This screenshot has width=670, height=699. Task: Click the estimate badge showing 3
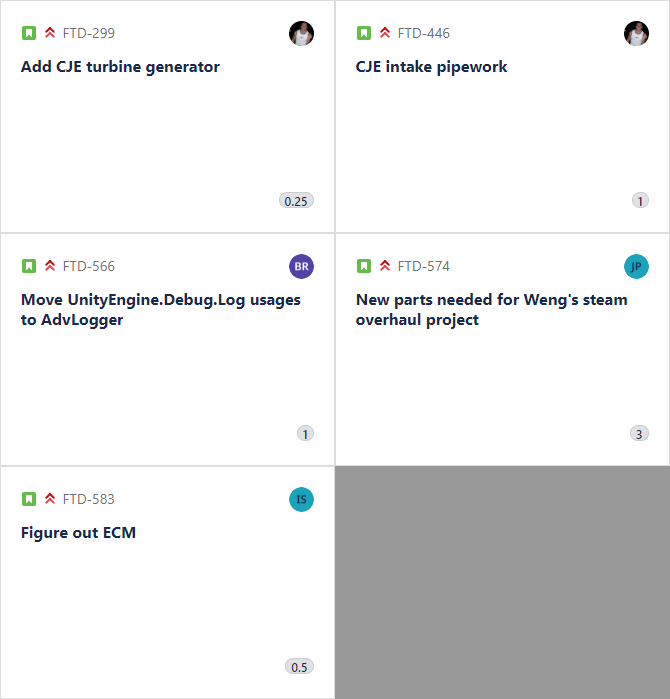(x=639, y=433)
